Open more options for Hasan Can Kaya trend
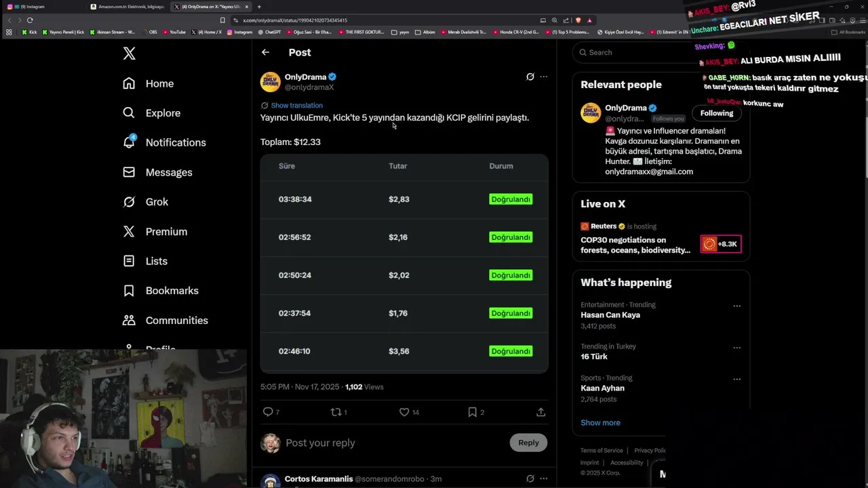Viewport: 868px width, 488px height. tap(737, 306)
